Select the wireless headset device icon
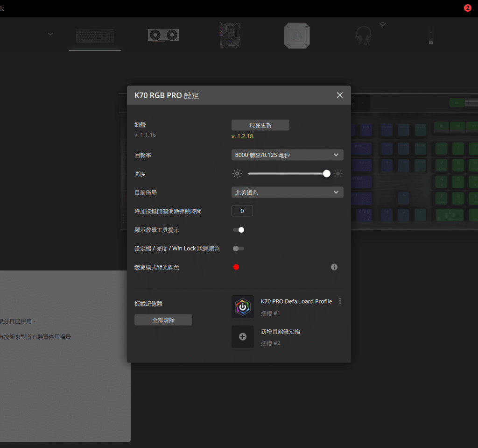Viewport: 478px width, 448px height. point(364,36)
